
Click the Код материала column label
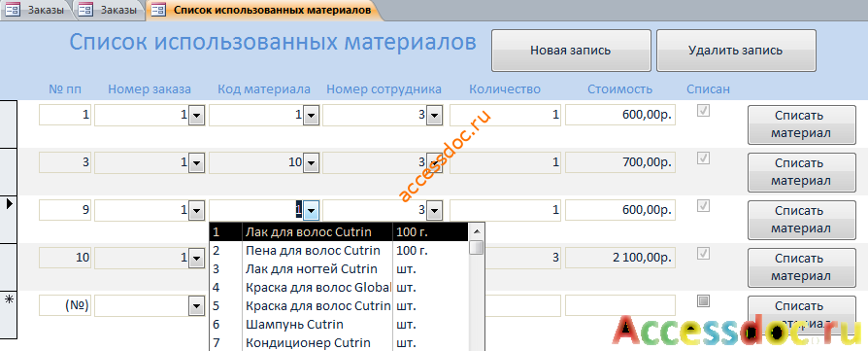263,89
